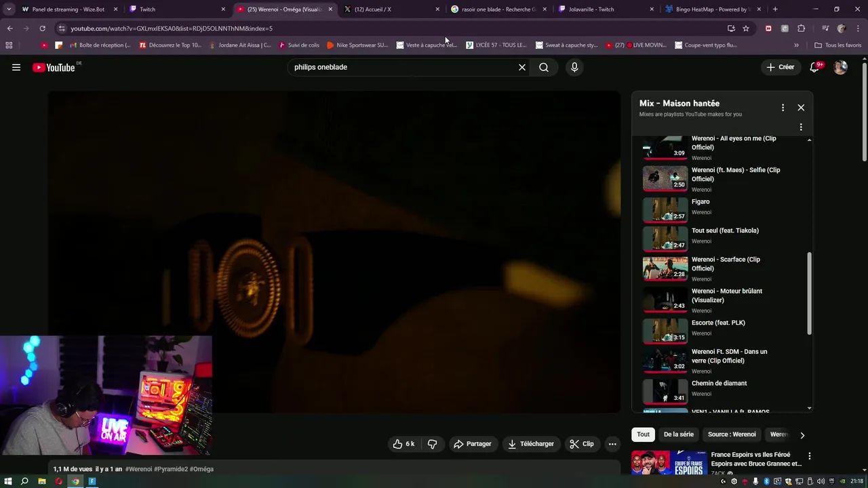Open the media controls icon in Chrome toolbar
The image size is (868, 488).
pos(825,28)
